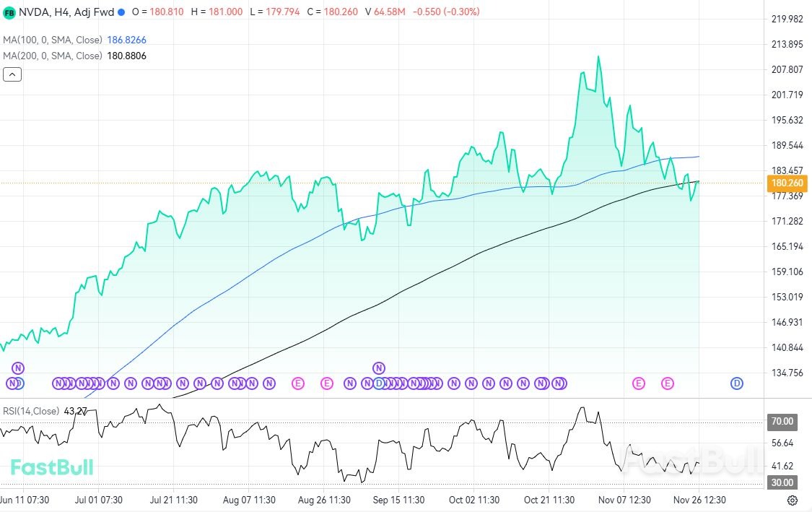Click the NVDA, H4, Adj Fwd symbol title
Screen dimensions: 812x512
(x=66, y=12)
